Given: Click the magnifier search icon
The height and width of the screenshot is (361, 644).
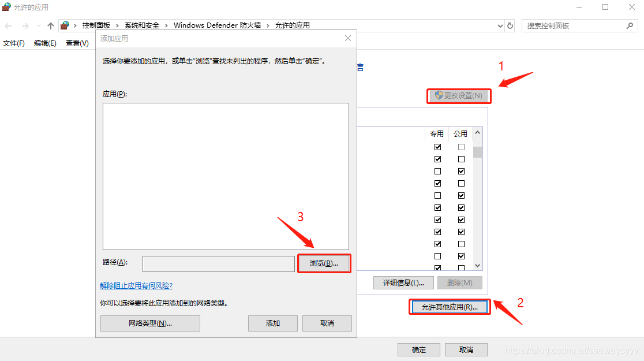Looking at the screenshot, I should coord(630,25).
